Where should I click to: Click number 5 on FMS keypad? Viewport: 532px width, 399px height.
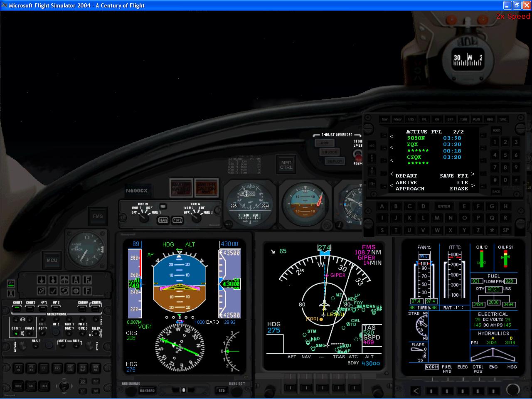(505, 155)
